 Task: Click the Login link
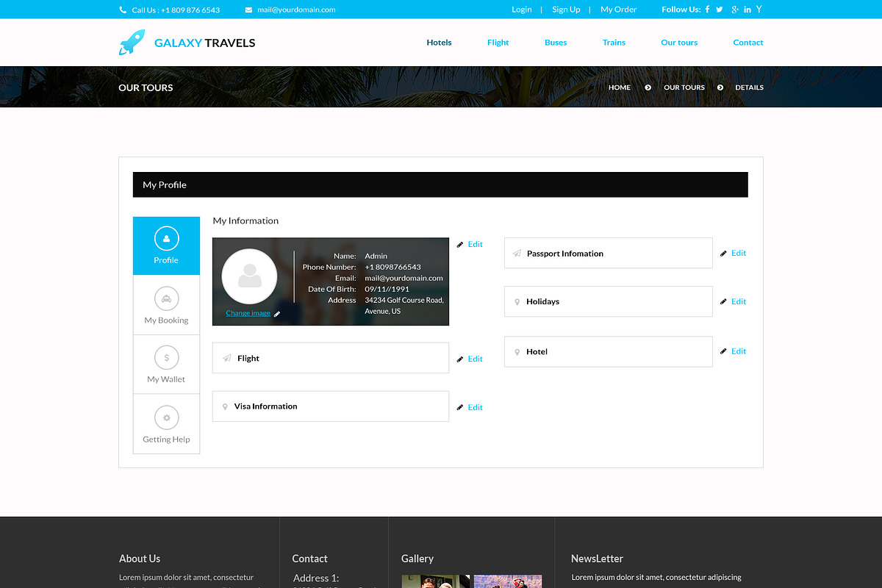tap(522, 10)
